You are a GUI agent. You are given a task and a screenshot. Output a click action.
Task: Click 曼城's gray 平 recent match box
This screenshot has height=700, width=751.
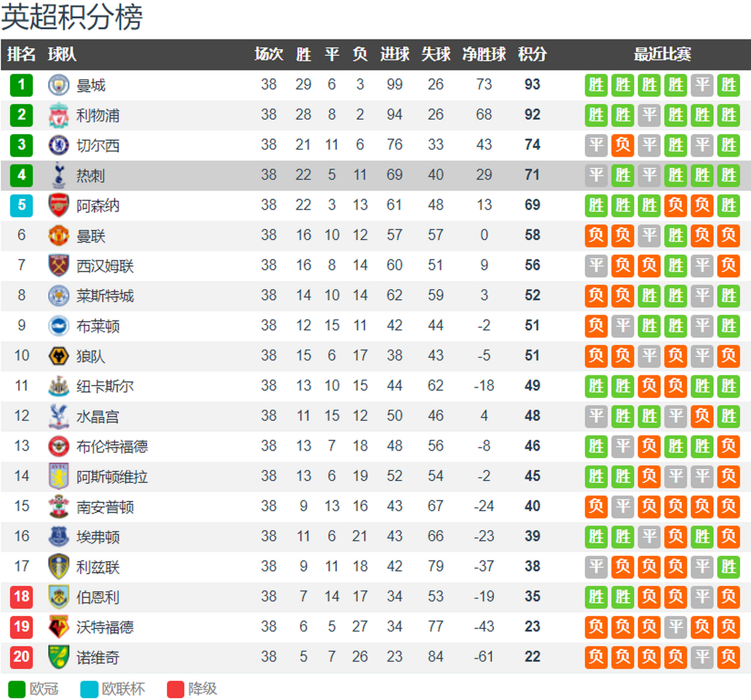702,85
